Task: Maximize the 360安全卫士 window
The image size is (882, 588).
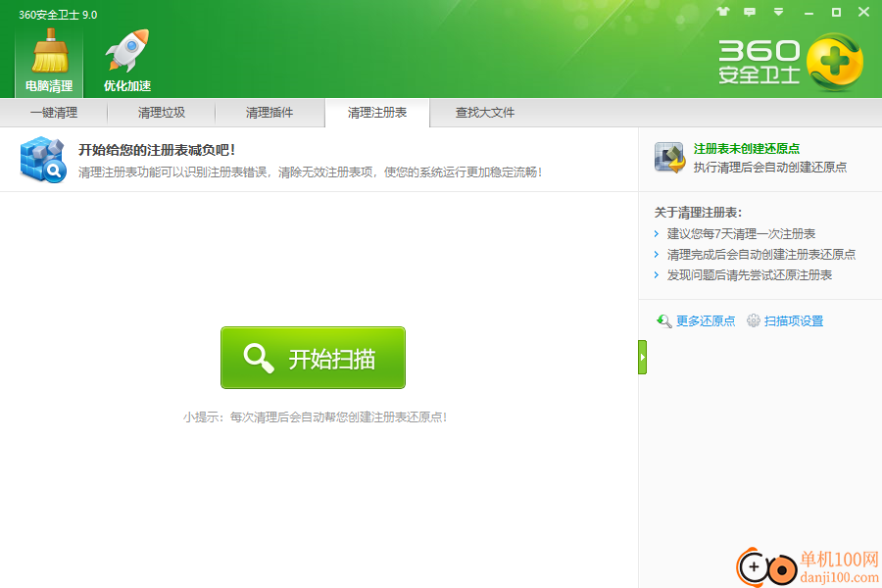Action: pyautogui.click(x=837, y=12)
